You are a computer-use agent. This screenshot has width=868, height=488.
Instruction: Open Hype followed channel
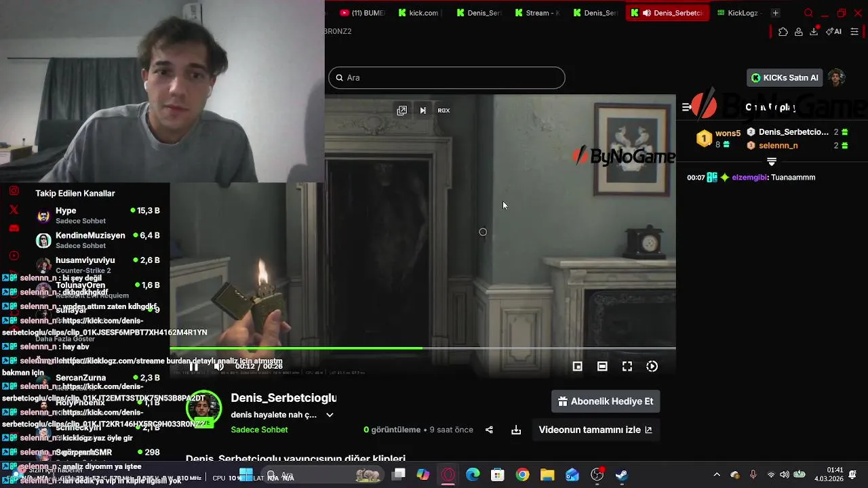click(x=98, y=216)
